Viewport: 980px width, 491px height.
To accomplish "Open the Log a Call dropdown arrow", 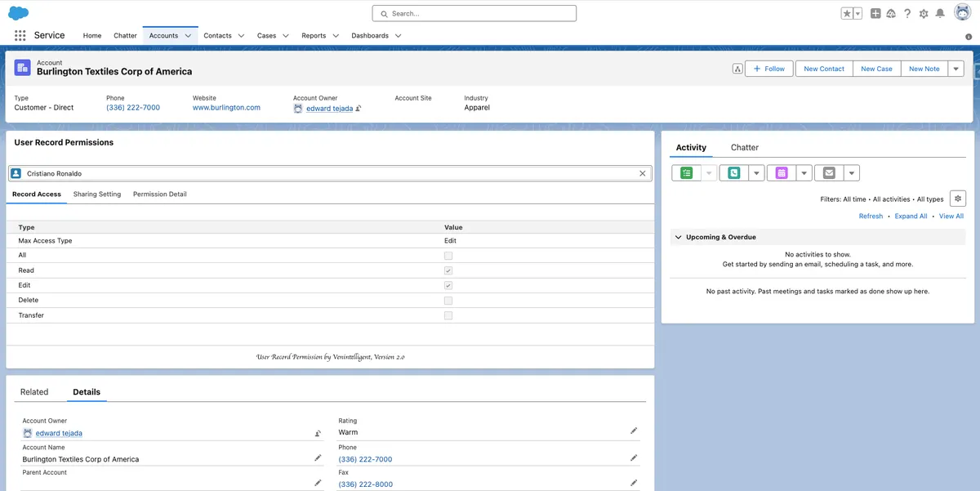I will pyautogui.click(x=757, y=173).
